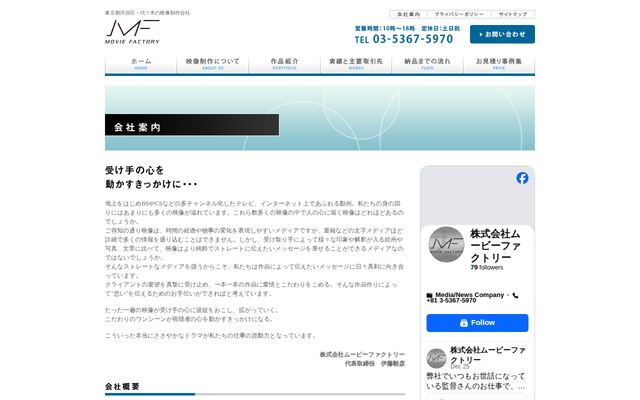Click the 受け手の心を heading

click(134, 170)
